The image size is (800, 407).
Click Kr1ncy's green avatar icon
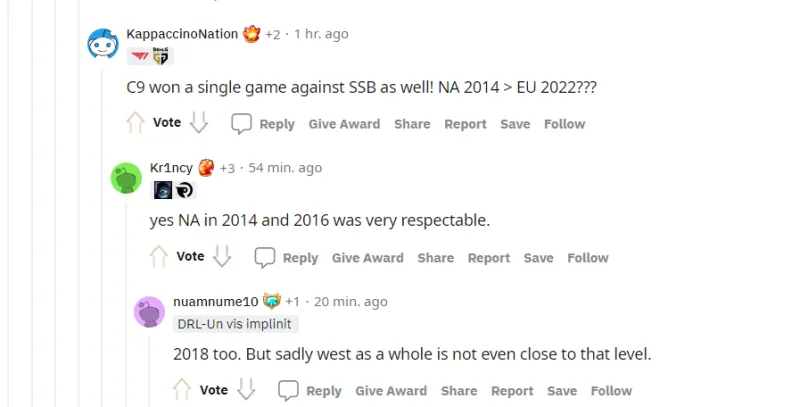[x=126, y=177]
